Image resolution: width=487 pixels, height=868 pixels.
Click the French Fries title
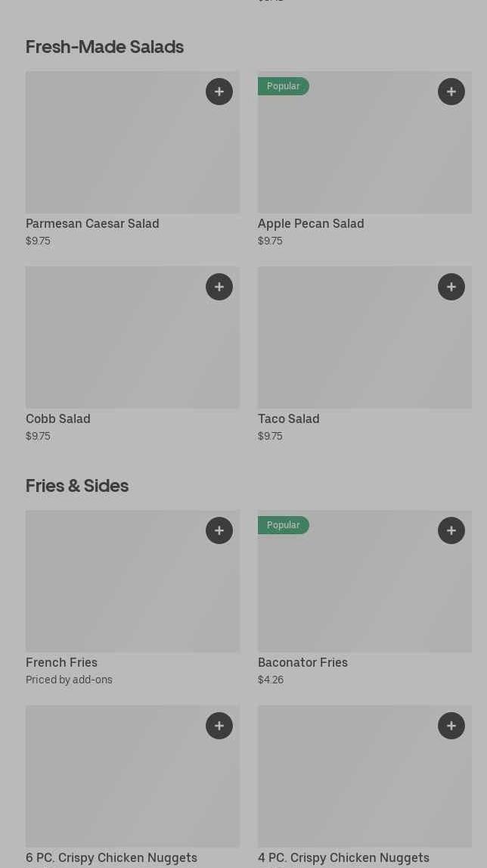pos(62,662)
